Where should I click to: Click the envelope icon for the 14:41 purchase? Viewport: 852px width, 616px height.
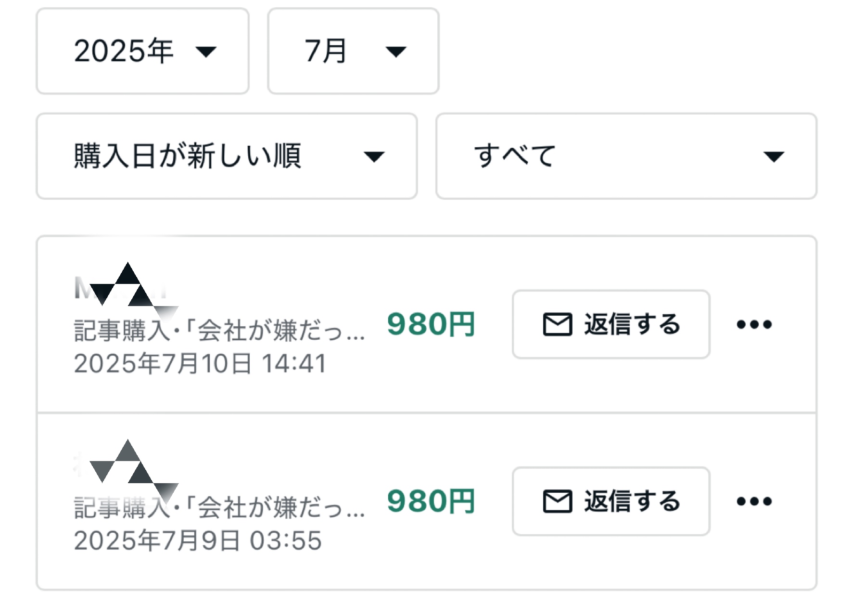pos(558,324)
